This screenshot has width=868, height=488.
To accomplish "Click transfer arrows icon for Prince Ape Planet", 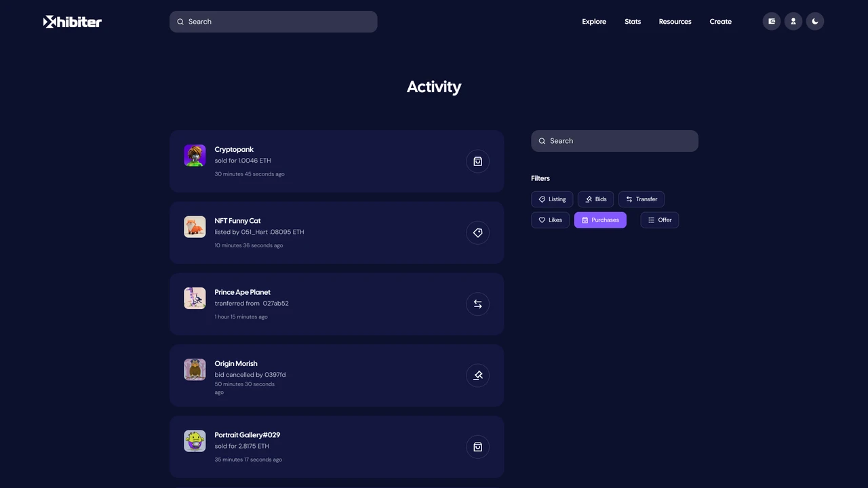I will click(x=478, y=304).
